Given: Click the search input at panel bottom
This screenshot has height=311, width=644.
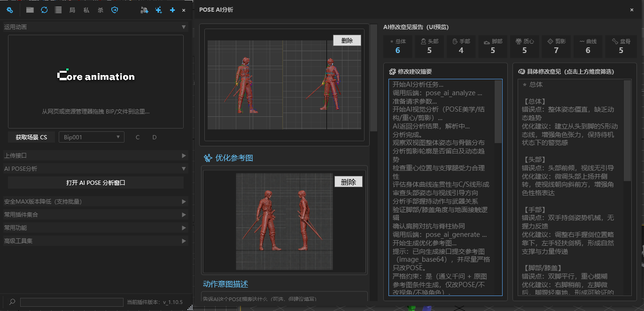Looking at the screenshot, I should 72,302.
